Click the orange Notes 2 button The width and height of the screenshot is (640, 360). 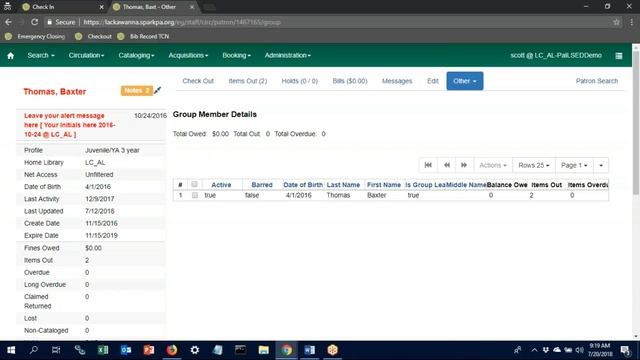point(136,90)
